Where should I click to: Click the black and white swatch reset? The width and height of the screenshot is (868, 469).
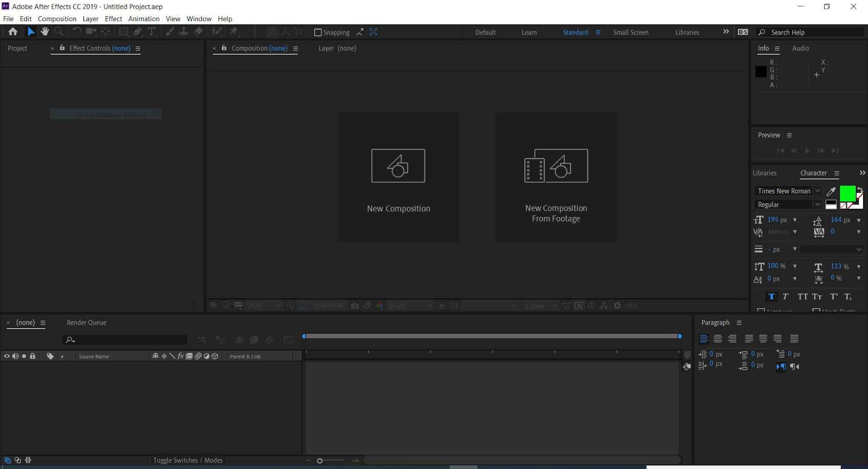coord(831,205)
